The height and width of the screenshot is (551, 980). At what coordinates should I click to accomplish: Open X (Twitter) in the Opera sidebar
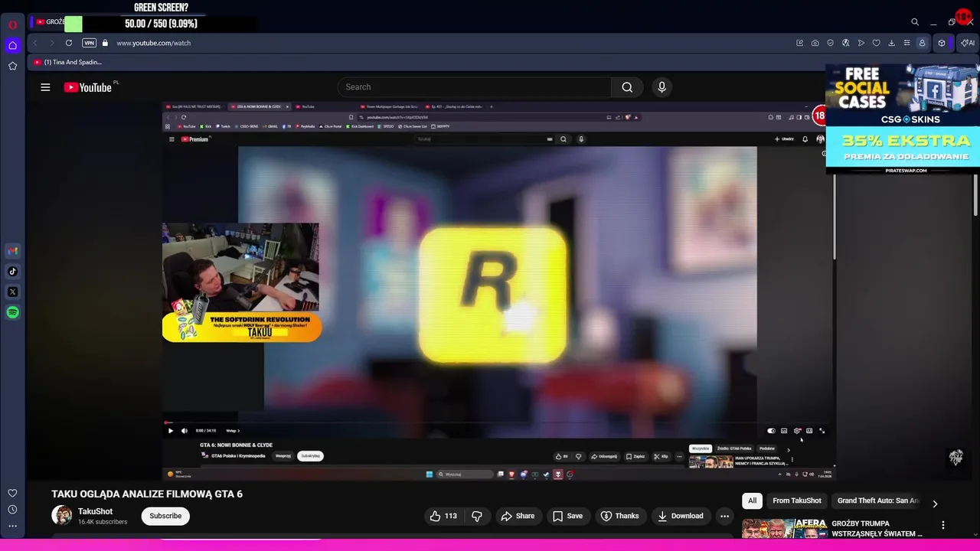[12, 292]
